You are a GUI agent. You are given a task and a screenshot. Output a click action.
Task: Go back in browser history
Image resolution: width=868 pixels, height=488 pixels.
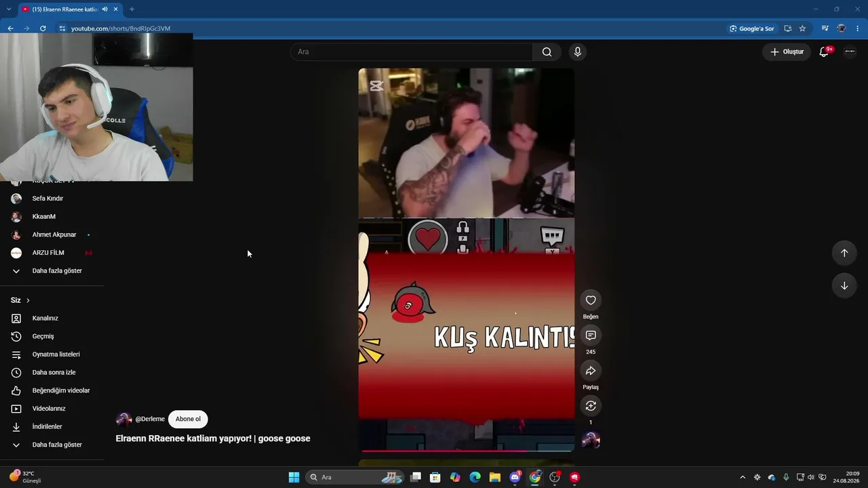[10, 28]
